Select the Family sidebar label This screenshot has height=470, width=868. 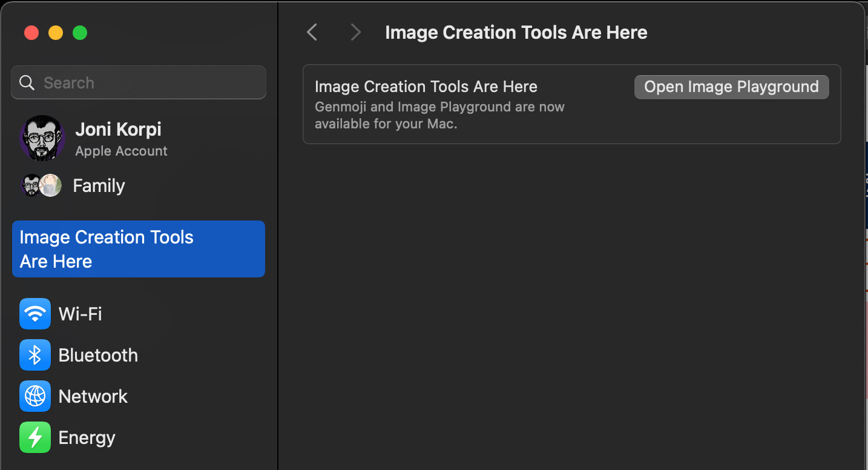[x=99, y=185]
